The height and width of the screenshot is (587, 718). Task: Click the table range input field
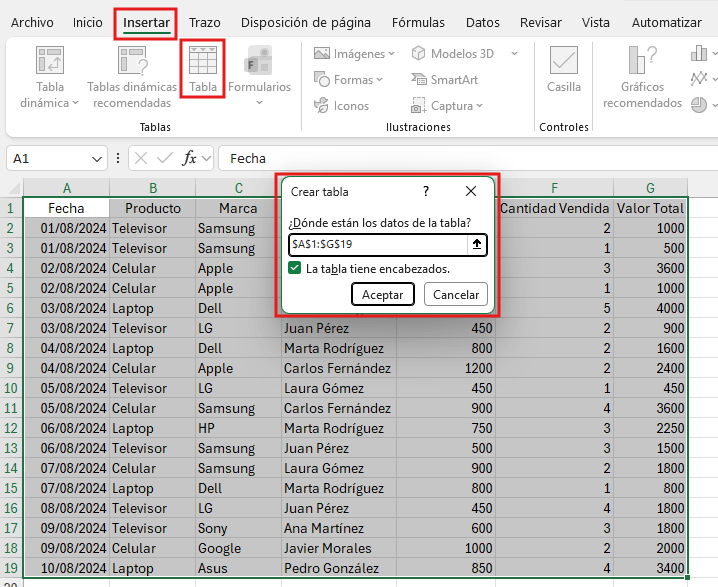(x=378, y=245)
